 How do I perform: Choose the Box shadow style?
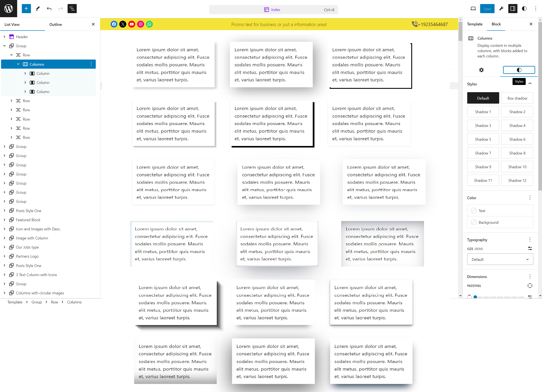(517, 98)
